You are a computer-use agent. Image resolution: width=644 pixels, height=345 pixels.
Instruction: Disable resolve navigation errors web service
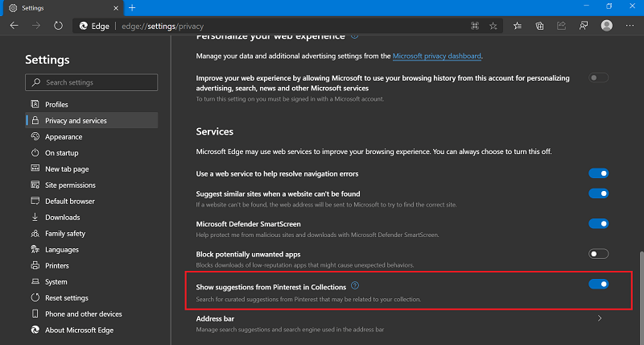598,173
